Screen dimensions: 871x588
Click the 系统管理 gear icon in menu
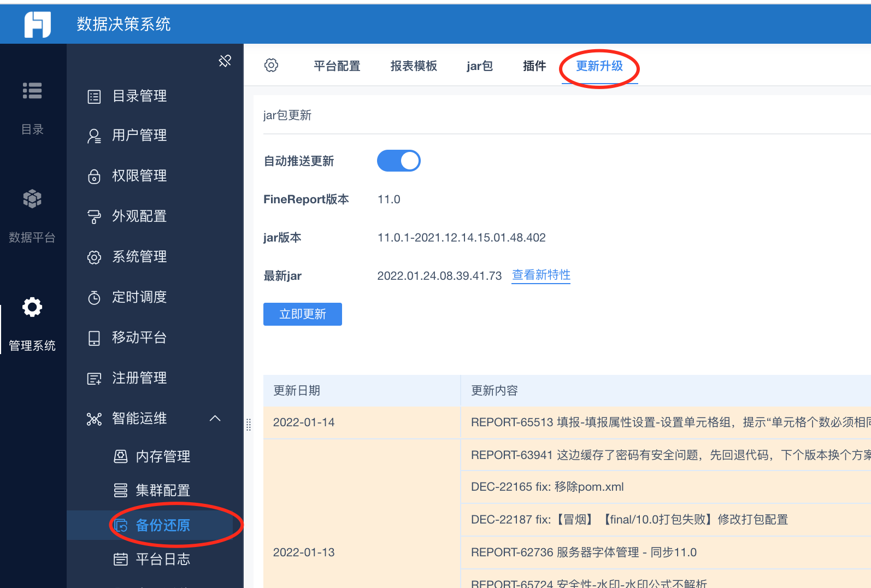(x=94, y=257)
